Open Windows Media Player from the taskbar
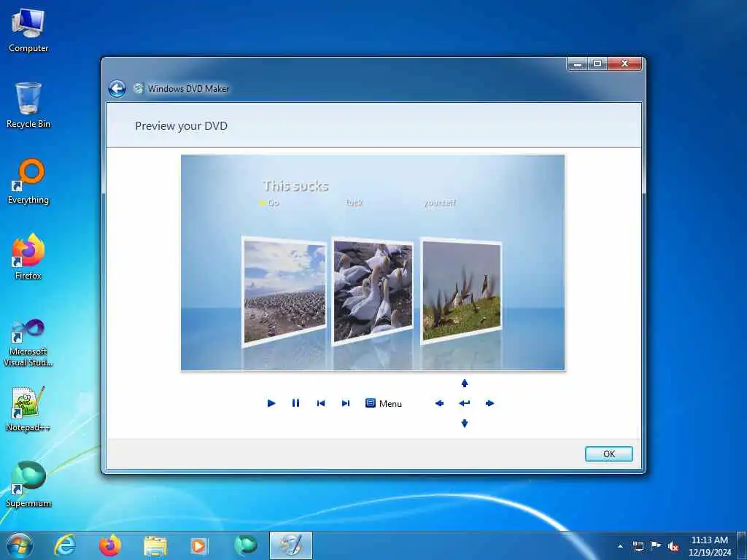The height and width of the screenshot is (560, 747). tap(199, 545)
